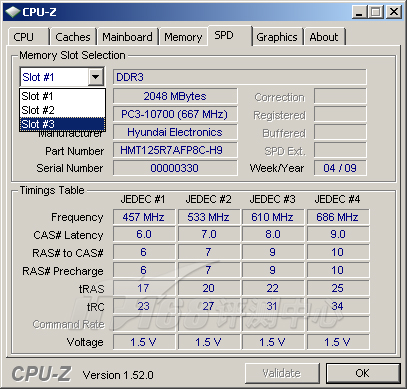Click the Serial Number field 00000330

tap(175, 168)
